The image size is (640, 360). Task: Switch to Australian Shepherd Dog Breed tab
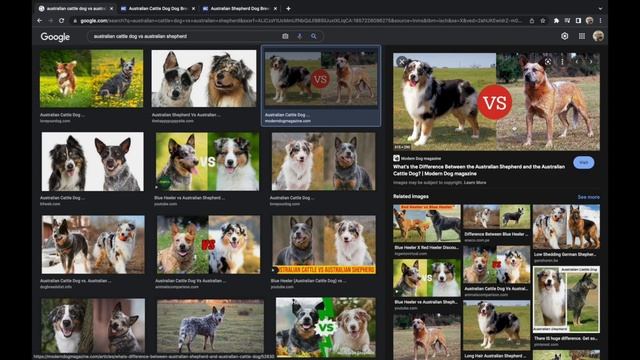click(240, 8)
